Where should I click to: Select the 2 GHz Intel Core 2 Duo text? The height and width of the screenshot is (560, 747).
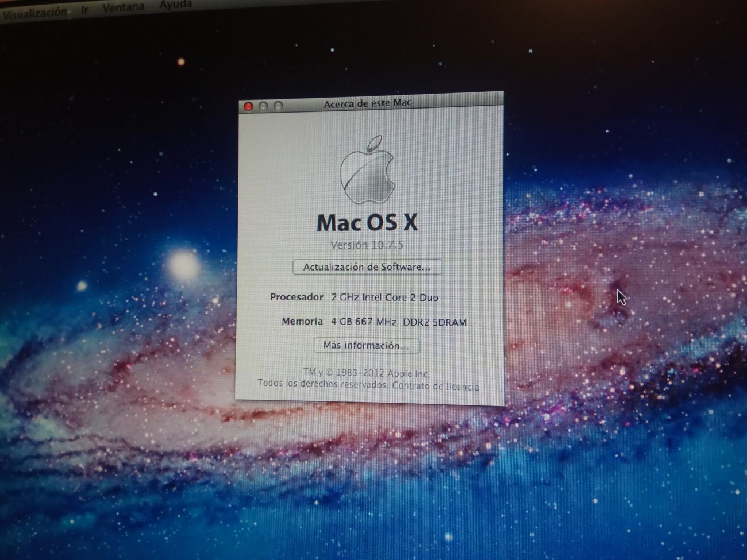tap(384, 298)
